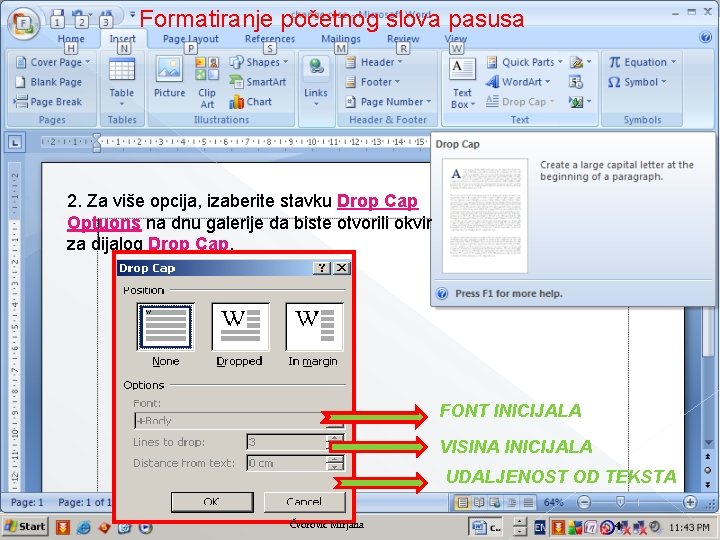Open the Word Help question mark icon
This screenshot has width=720, height=540.
pos(706,37)
